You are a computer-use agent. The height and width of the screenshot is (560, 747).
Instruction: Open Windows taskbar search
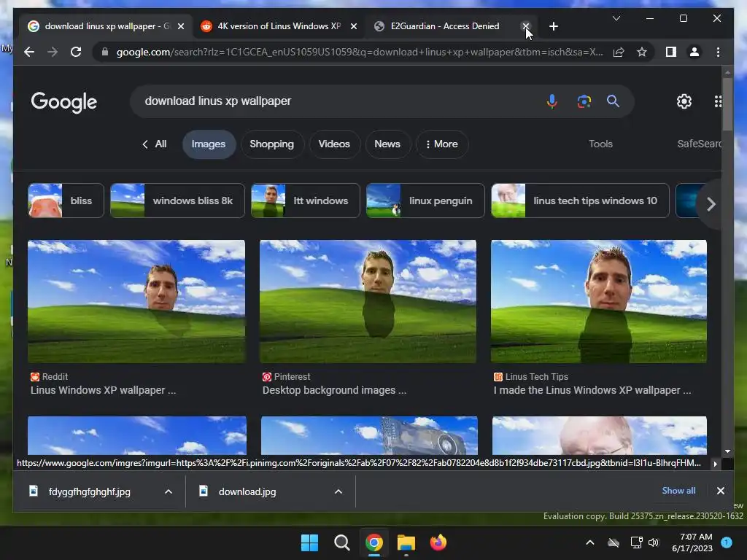341,542
